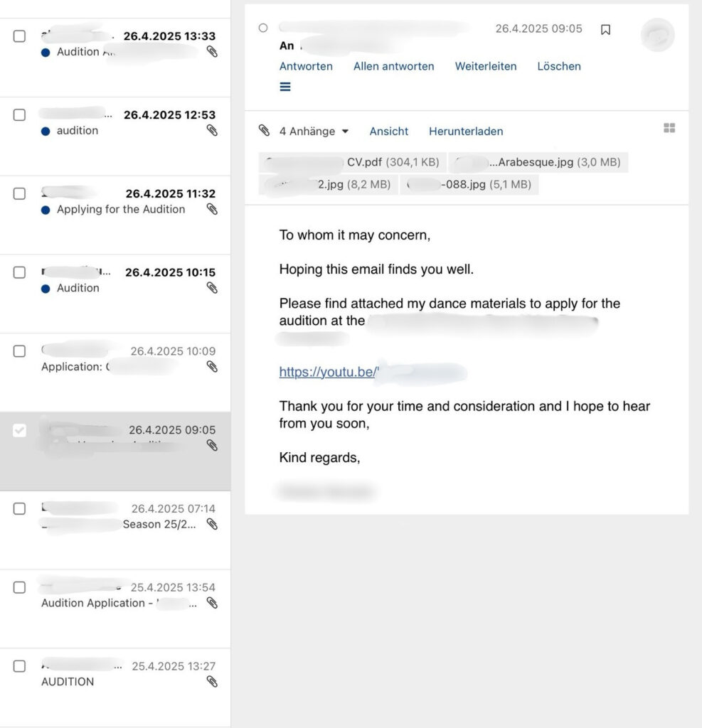702x728 pixels.
Task: Switch attachments to grid view icon
Action: point(669,128)
